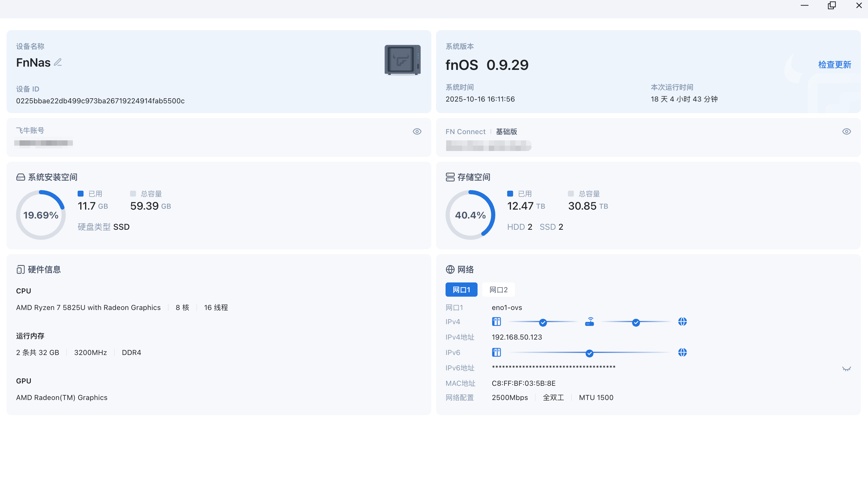The image size is (868, 482).
Task: Click the 40.4% storage usage ring
Action: click(470, 215)
